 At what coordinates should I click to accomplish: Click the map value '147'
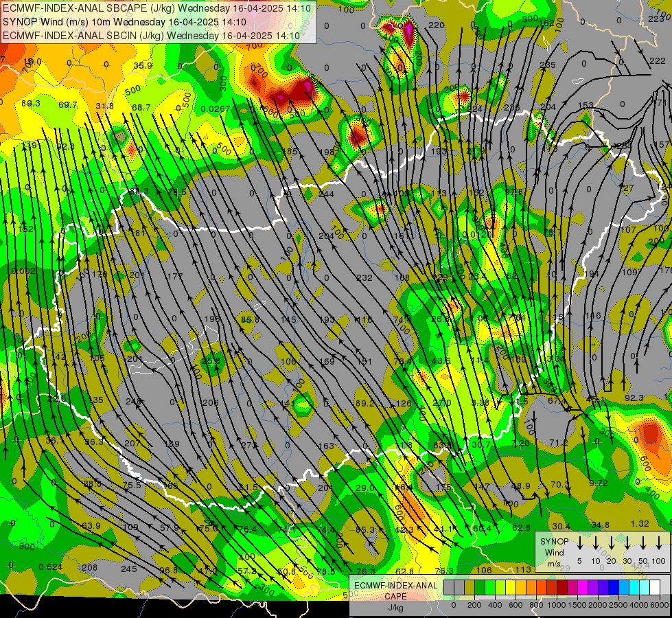point(482,487)
